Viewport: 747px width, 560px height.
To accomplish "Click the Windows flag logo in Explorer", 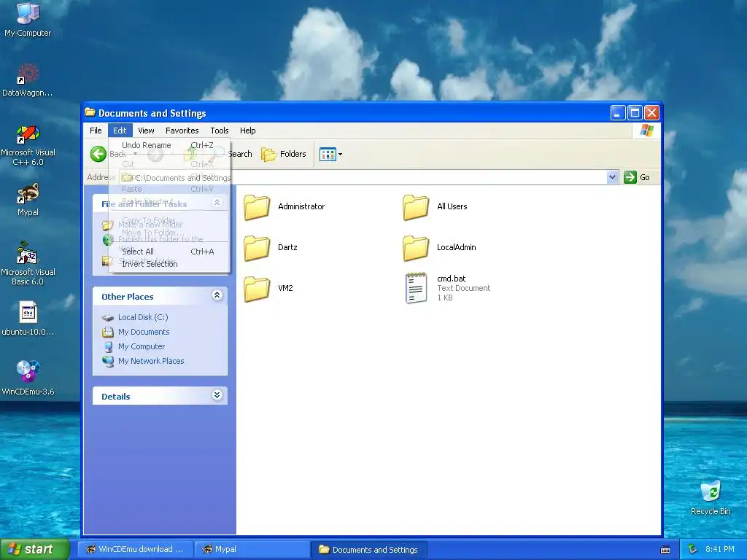I will (647, 131).
